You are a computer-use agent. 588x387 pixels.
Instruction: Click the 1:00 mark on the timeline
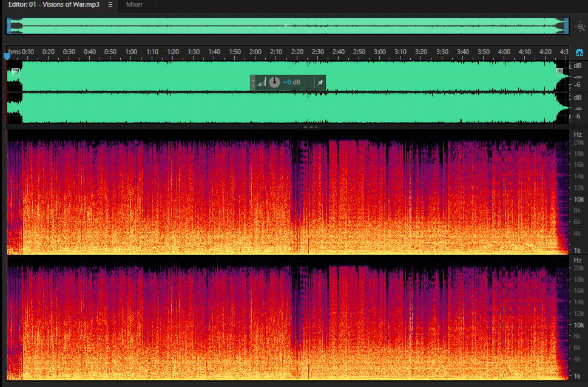(x=131, y=52)
